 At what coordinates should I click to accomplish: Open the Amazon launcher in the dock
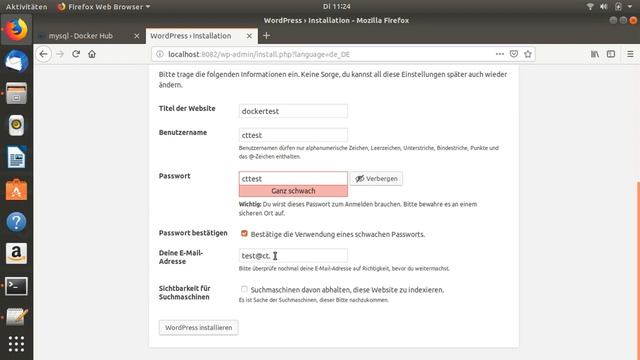(x=16, y=253)
